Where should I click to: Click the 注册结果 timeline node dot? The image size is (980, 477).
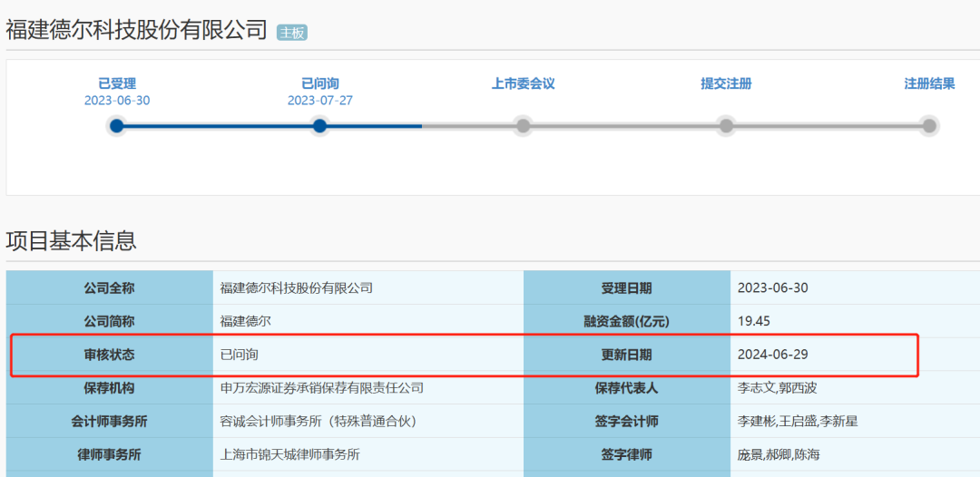pos(929,126)
